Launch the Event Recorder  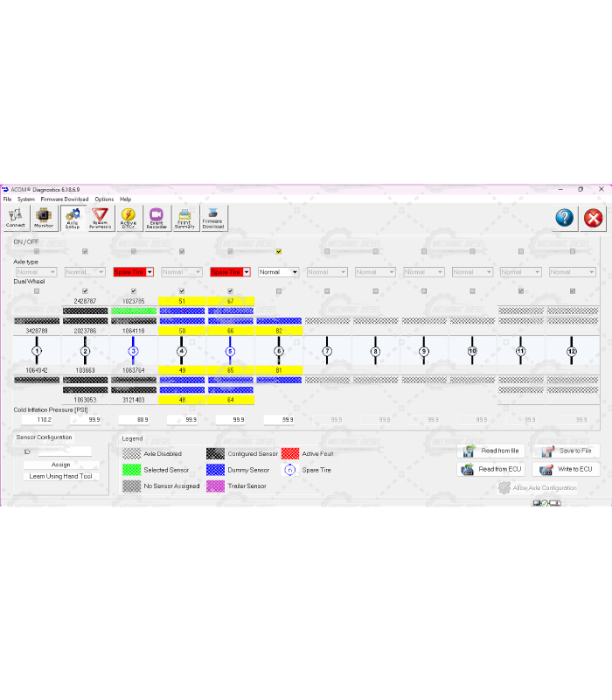tap(156, 218)
